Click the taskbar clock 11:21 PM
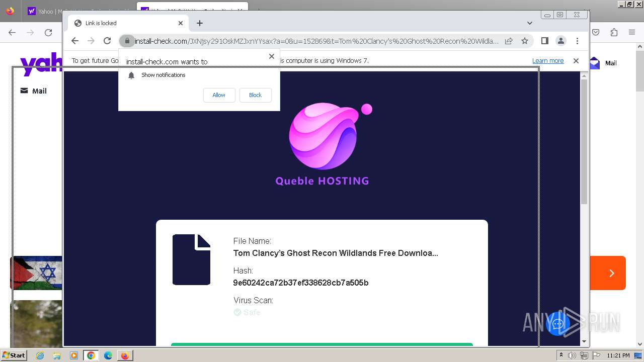 coord(618,355)
